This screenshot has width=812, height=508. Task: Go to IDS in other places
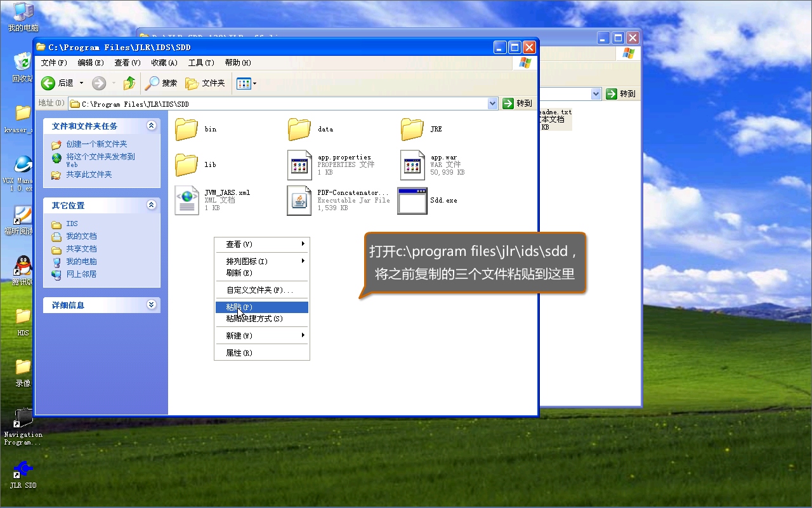tap(72, 224)
